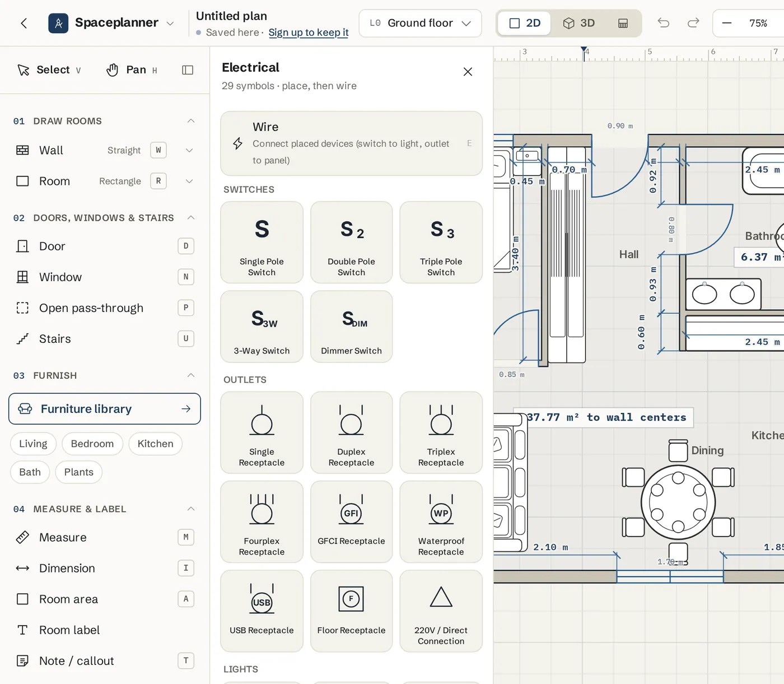Toggle the sidebar panel layout icon

click(x=188, y=70)
